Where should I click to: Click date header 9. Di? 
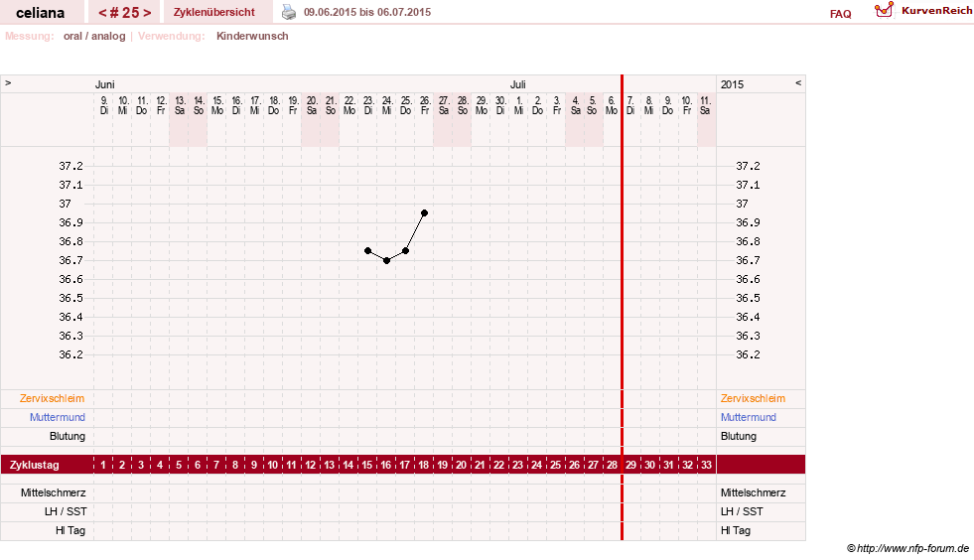pyautogui.click(x=103, y=105)
